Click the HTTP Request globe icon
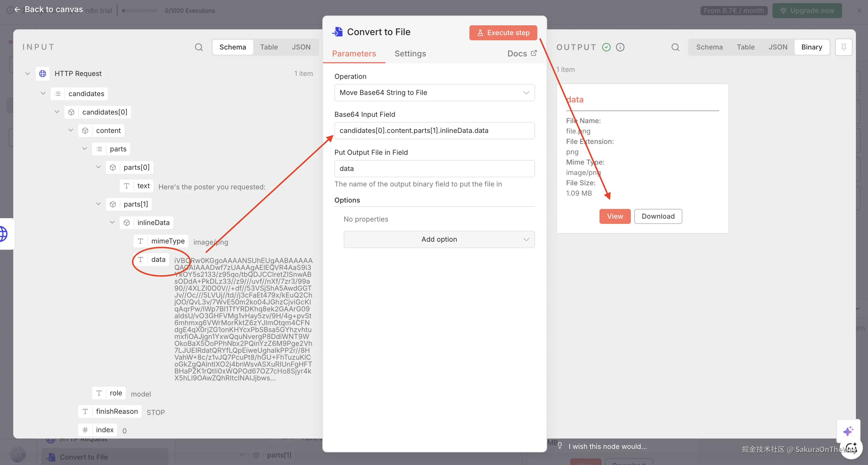Viewport: 868px width, 465px height. tap(43, 73)
